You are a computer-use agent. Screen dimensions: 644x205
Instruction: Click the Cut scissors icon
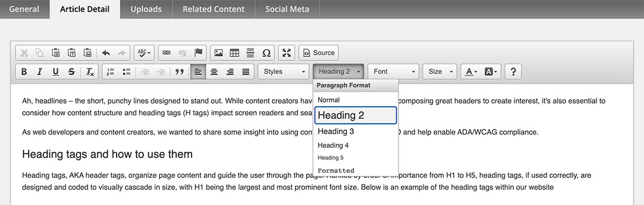24,53
